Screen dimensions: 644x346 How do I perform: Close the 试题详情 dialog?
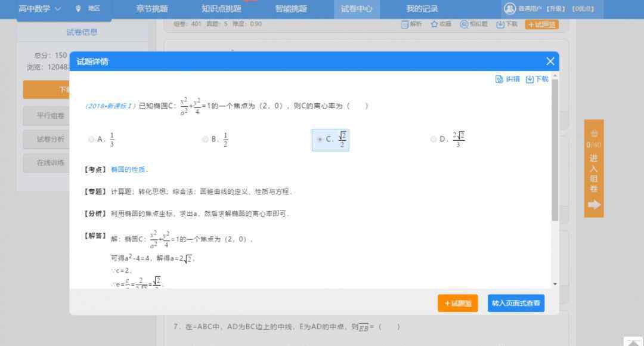point(550,61)
